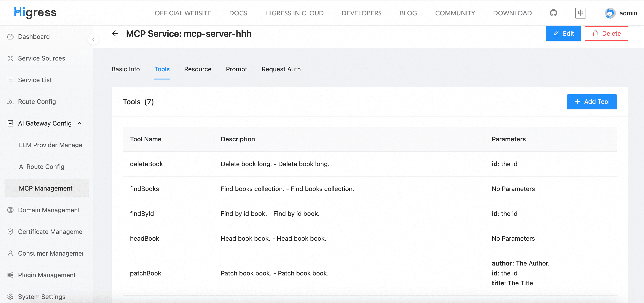Click the 'Head book book' description

pos(273,238)
